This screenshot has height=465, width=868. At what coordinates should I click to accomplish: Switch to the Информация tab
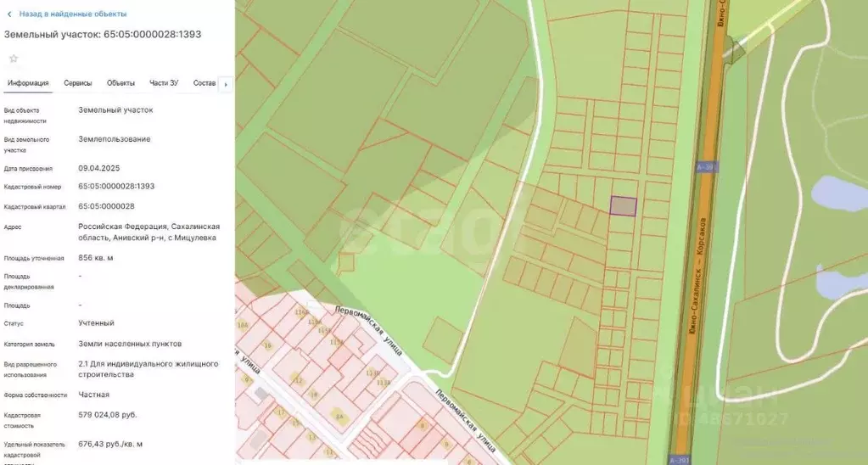point(28,83)
